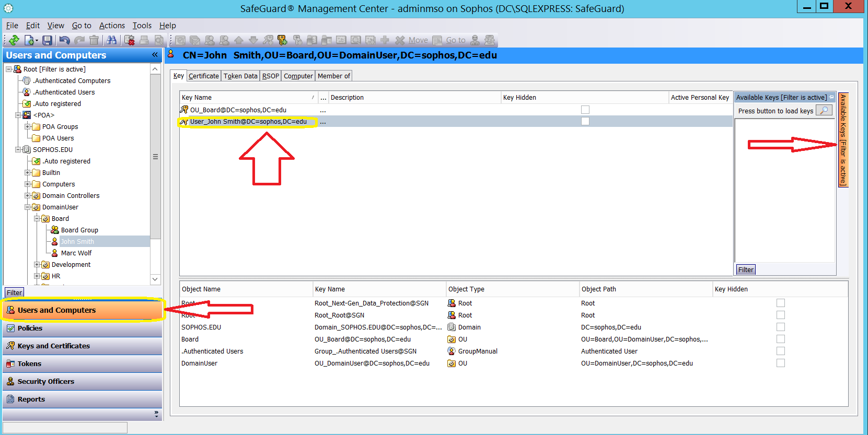Screen dimensions: 868x435
Task: Collapse the <POA> tree node
Action: tap(18, 115)
